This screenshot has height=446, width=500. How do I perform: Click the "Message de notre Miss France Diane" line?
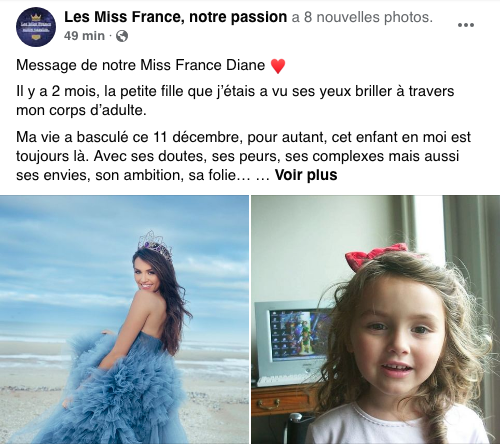[x=140, y=65]
